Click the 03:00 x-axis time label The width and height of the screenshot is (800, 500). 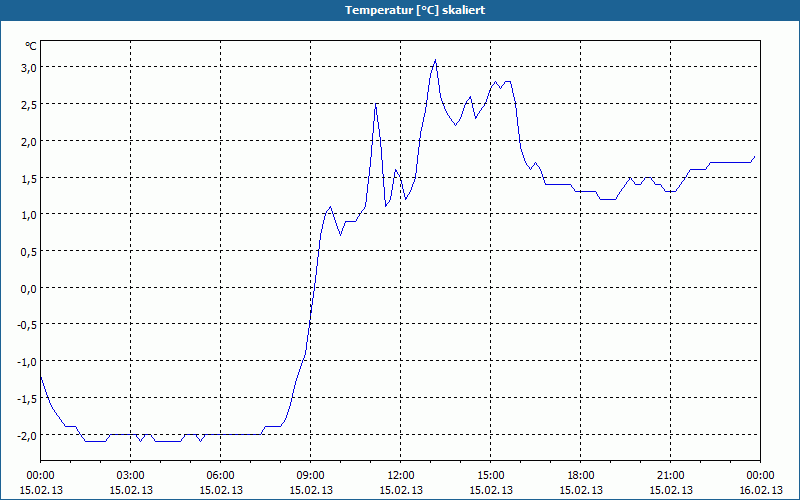131,476
